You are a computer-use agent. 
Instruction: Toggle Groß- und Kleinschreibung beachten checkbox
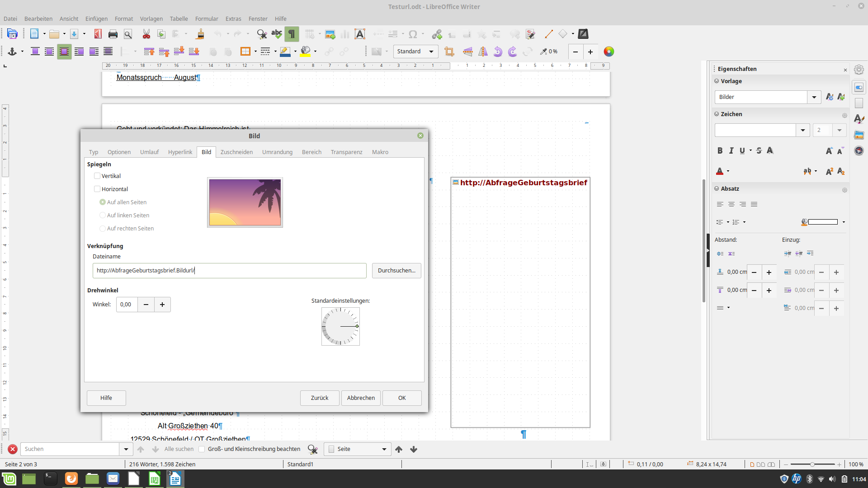[202, 449]
